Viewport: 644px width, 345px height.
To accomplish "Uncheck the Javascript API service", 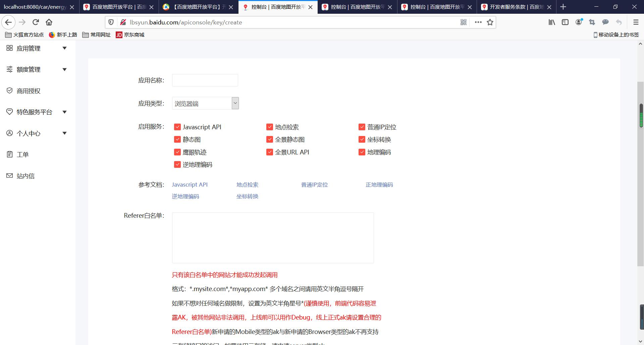I will [177, 127].
